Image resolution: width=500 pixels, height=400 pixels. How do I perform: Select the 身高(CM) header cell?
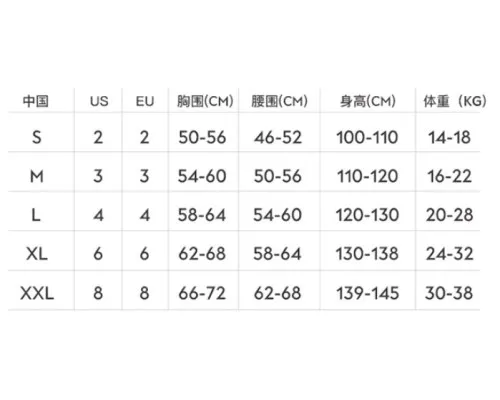click(x=368, y=101)
